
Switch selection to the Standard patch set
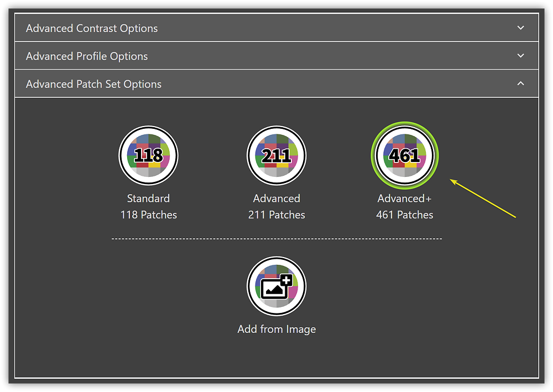(x=148, y=155)
